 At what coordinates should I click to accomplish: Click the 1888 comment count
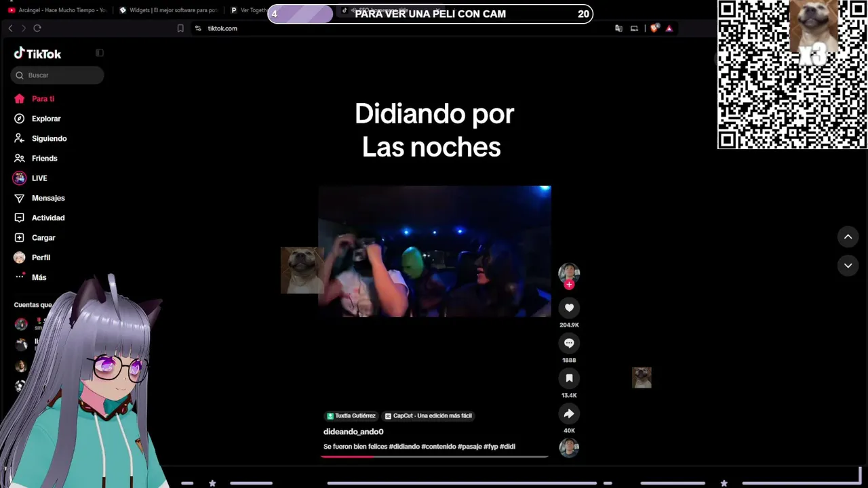pos(569,361)
